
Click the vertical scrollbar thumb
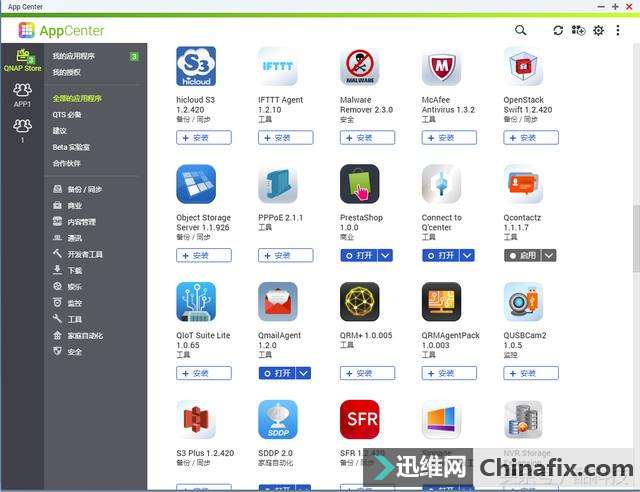coord(636,238)
